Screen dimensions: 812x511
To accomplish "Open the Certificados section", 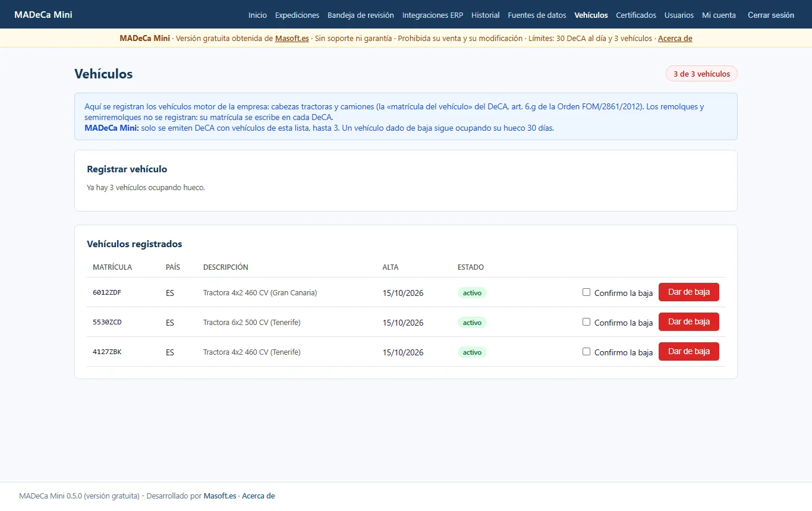I will pyautogui.click(x=636, y=15).
